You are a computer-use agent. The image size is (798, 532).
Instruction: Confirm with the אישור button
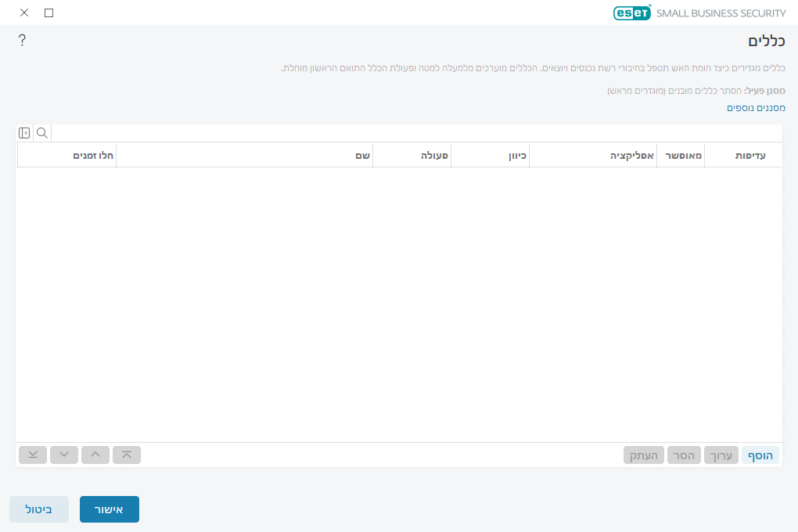tap(110, 509)
